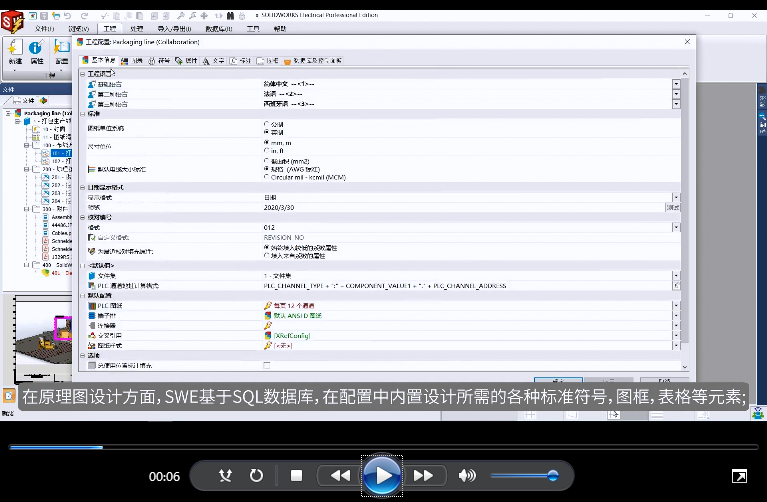Open the File menu in the menu bar
Screen dimensions: 767x502
pyautogui.click(x=44, y=29)
